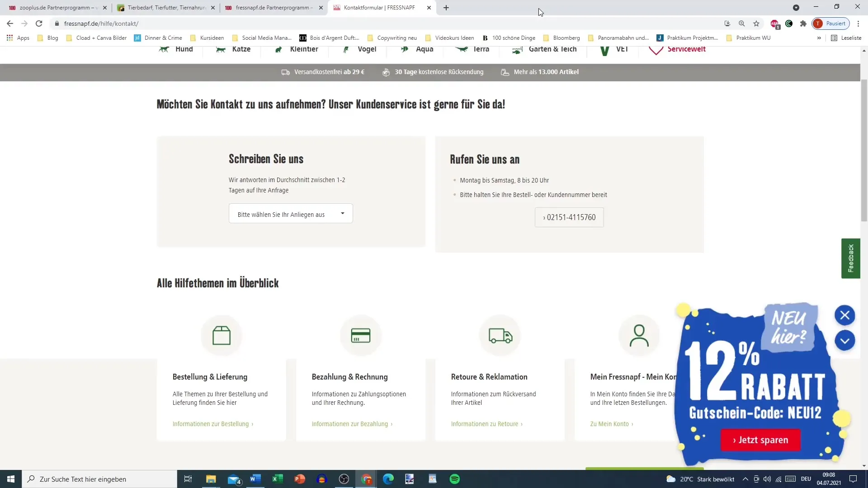Select the Kontaktformular | FRESSNAPF tab
This screenshot has height=488, width=868.
pos(382,8)
